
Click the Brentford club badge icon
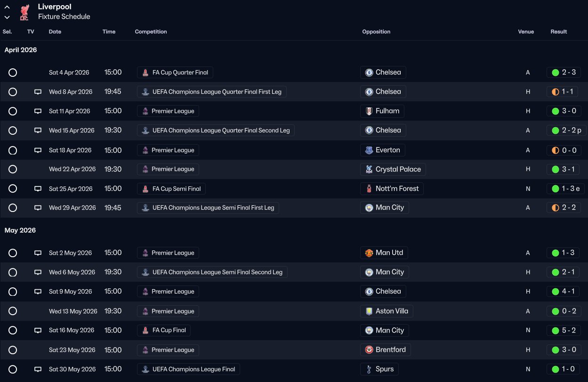(x=369, y=350)
